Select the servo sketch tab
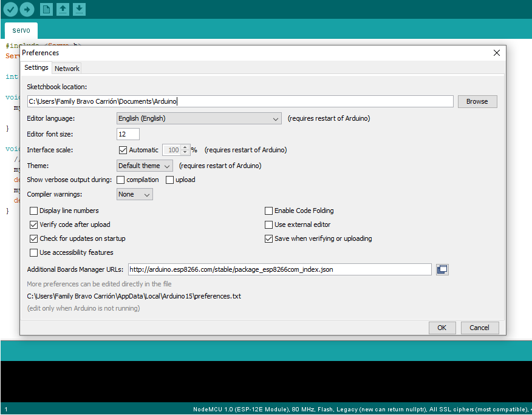 (x=21, y=30)
